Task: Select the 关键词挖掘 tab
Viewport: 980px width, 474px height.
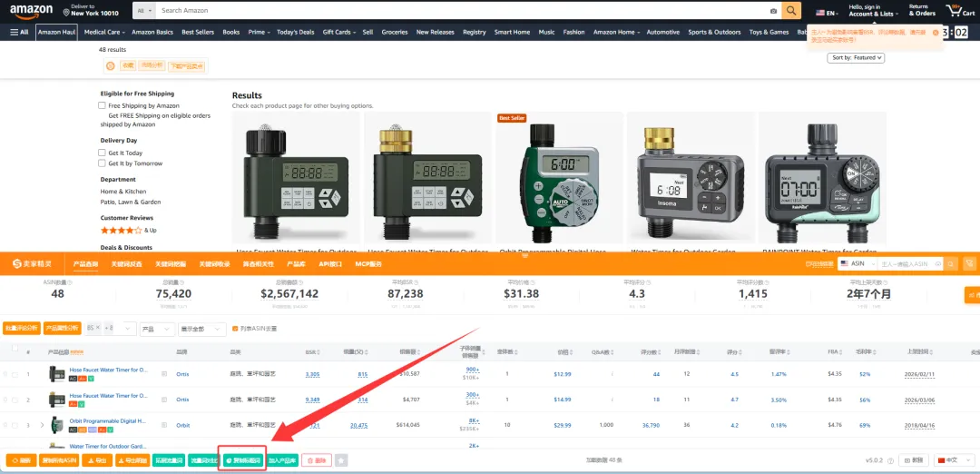Action: click(171, 264)
